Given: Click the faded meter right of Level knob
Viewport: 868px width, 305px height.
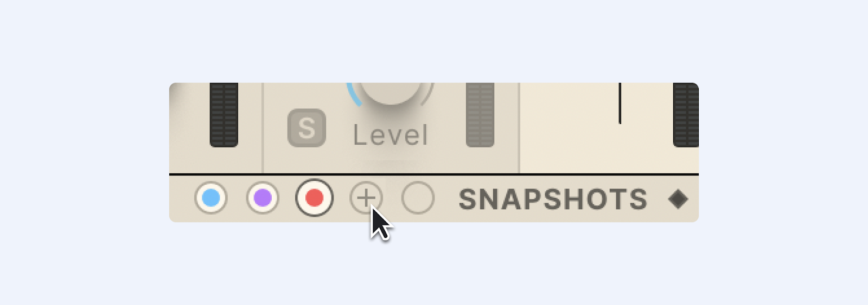Looking at the screenshot, I should coord(480,115).
